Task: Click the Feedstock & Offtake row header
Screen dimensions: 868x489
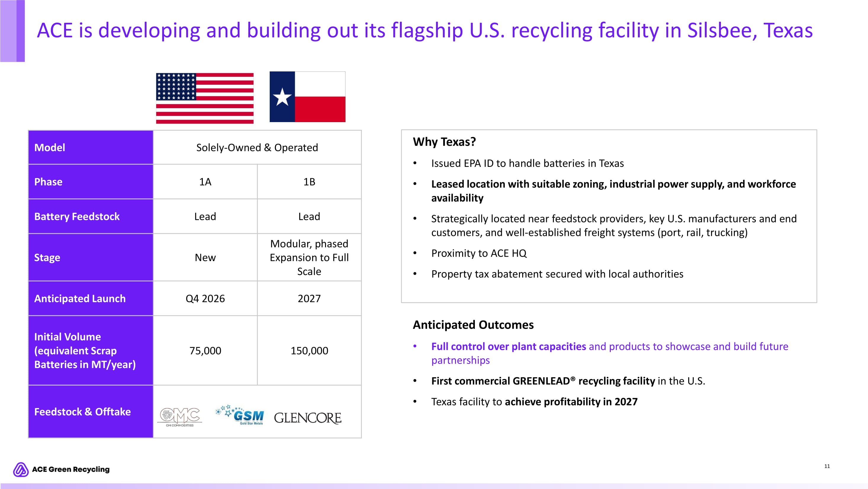Action: point(91,412)
